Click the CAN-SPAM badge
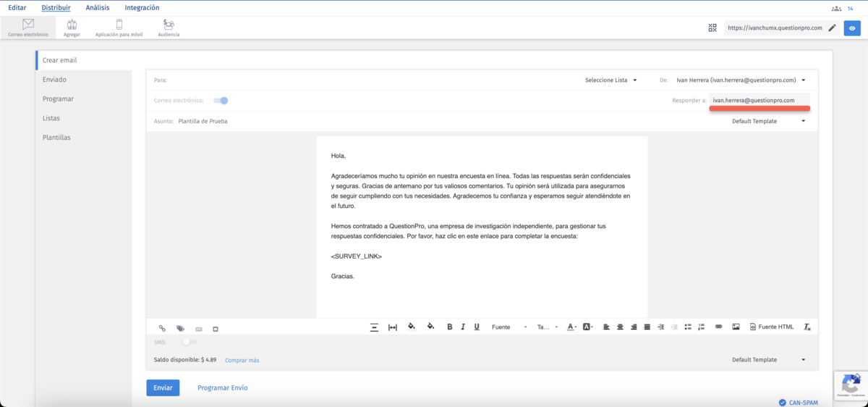The image size is (868, 407). [x=799, y=403]
